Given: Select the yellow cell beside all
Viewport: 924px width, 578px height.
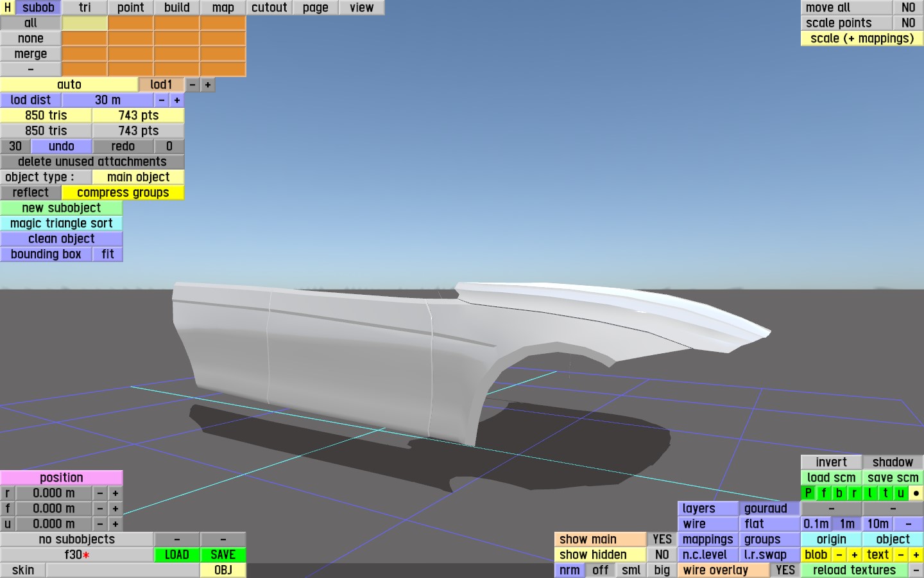Looking at the screenshot, I should tap(84, 23).
